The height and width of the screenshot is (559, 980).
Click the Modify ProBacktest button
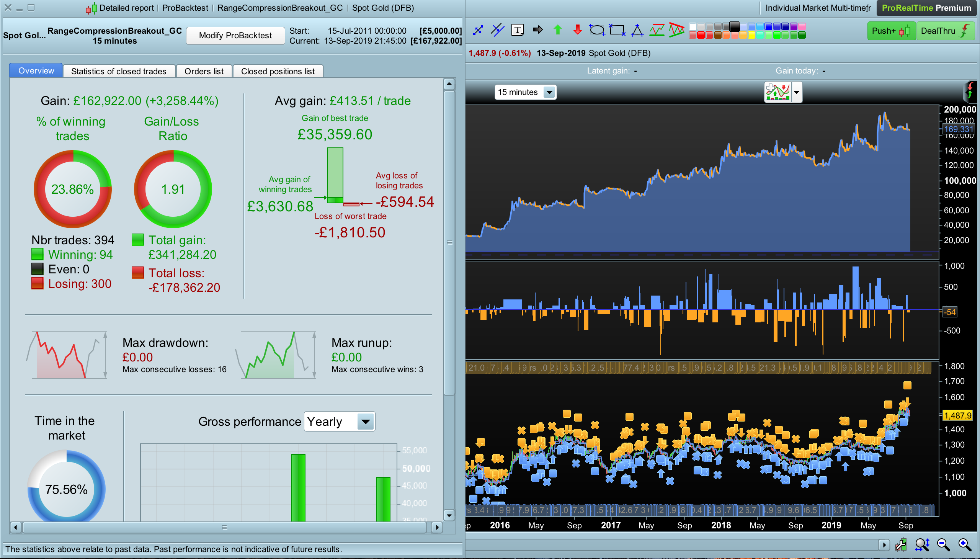tap(235, 35)
